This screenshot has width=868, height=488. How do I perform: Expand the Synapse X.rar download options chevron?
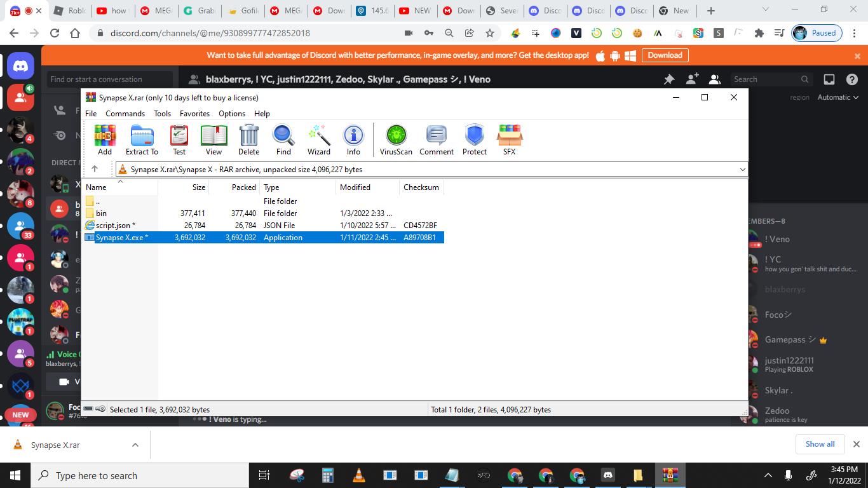(x=135, y=445)
